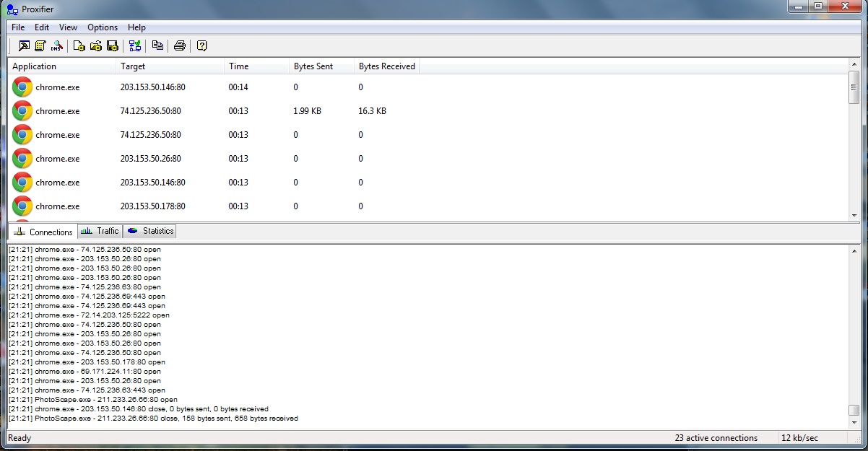Click the Help question mark icon
Viewport: 868px width, 451px height.
[x=202, y=45]
